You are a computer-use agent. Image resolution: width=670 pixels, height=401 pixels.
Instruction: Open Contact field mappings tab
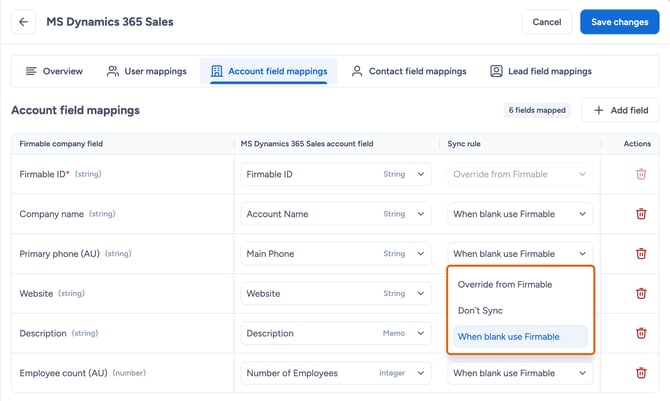(x=409, y=71)
